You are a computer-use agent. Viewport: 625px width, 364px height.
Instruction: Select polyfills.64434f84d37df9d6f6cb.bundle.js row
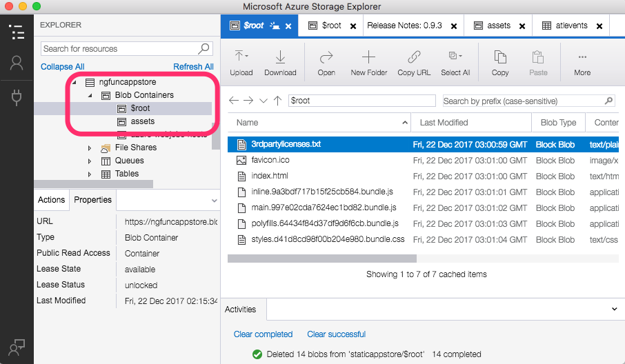pyautogui.click(x=423, y=224)
